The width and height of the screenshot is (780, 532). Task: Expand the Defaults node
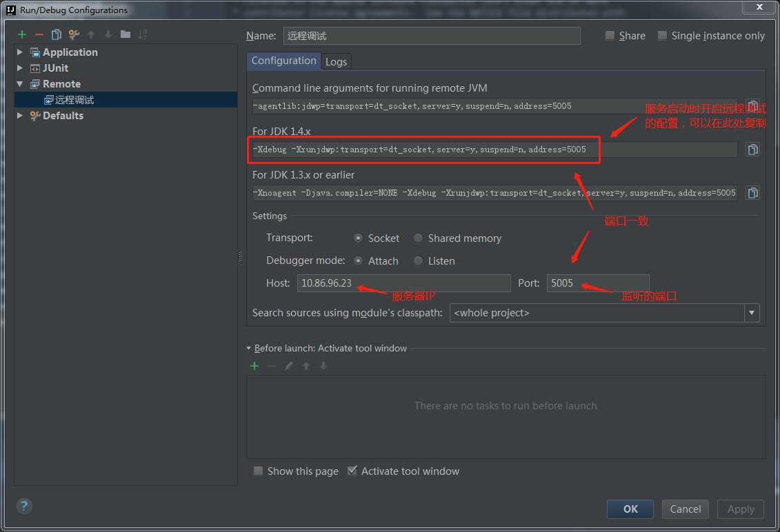tap(20, 115)
